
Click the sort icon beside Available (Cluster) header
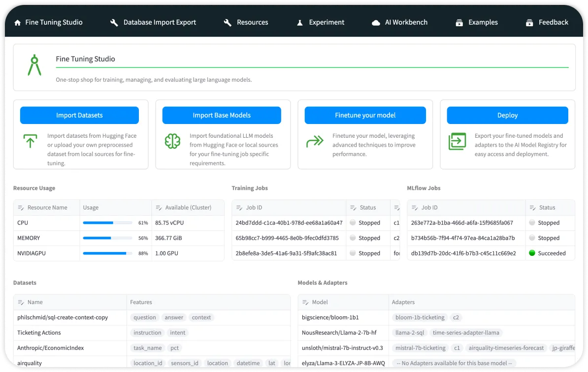point(159,208)
